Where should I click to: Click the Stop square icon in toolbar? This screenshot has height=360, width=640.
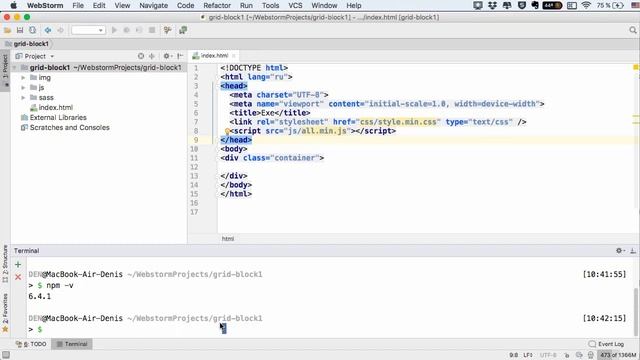152,30
